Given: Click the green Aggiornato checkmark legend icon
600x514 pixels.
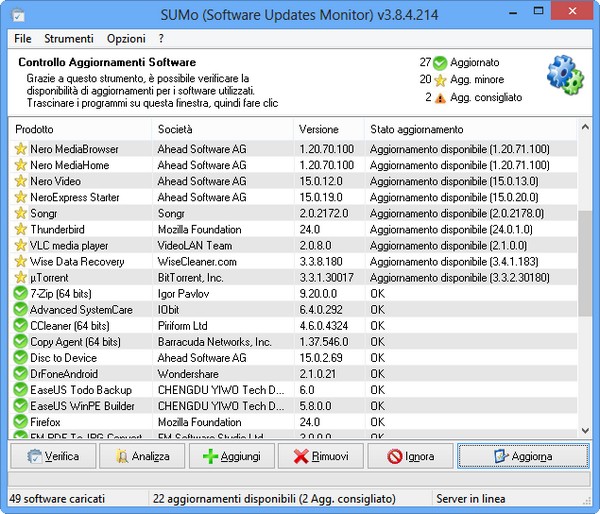Looking at the screenshot, I should pos(440,63).
